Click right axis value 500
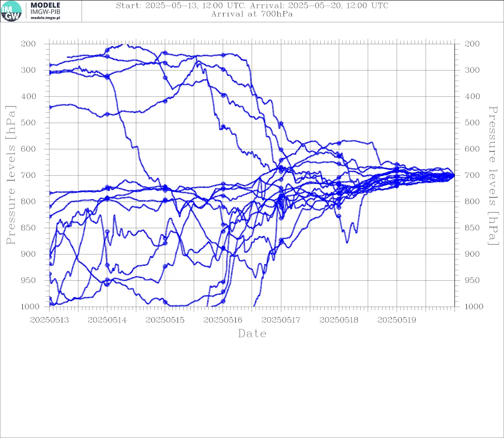 point(472,123)
